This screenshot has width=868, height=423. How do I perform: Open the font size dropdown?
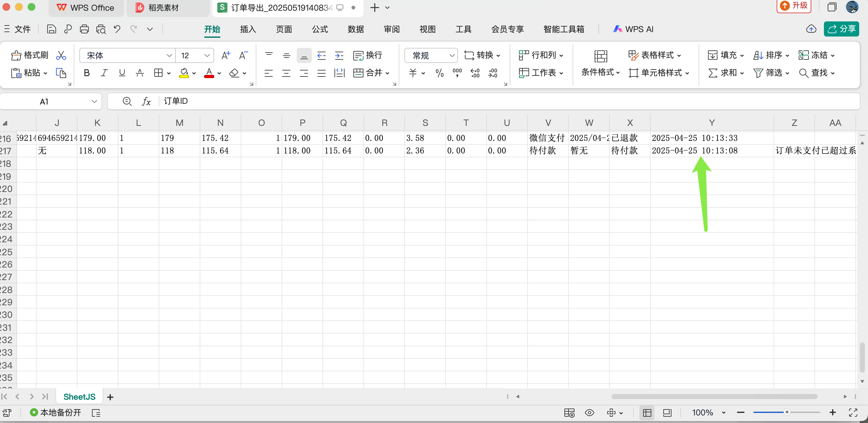click(207, 56)
